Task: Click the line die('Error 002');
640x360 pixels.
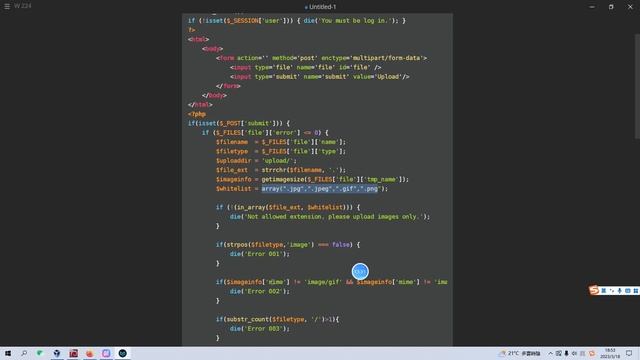Action: click(x=260, y=291)
